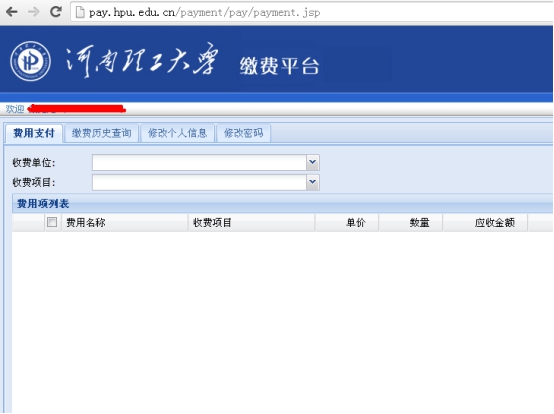The image size is (554, 414).
Task: Expand the 收费项目 dropdown arrow
Action: [x=312, y=182]
